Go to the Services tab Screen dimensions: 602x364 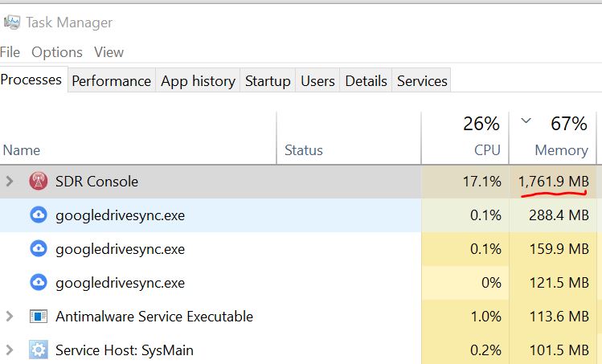[x=422, y=81]
